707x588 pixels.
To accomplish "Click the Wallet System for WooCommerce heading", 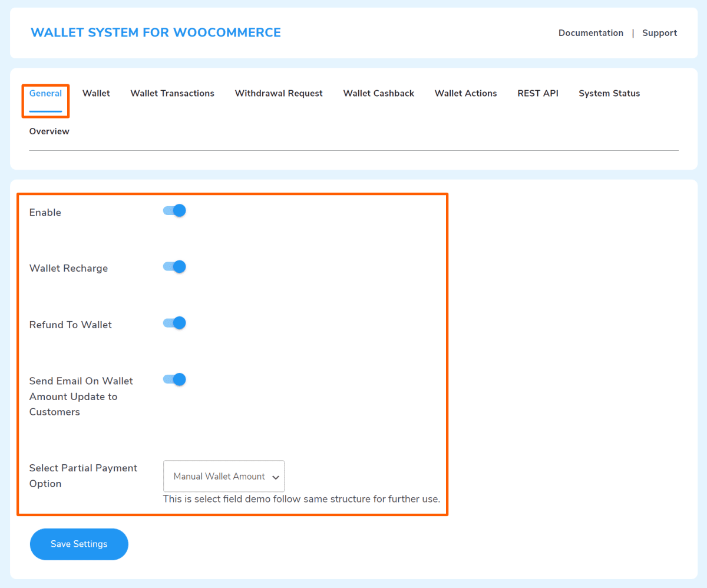I will tap(156, 33).
